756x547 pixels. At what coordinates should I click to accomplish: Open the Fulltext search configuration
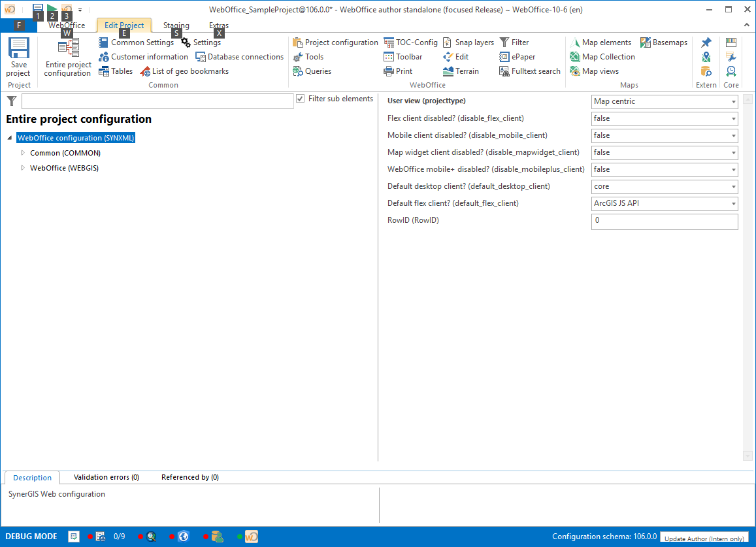(529, 71)
